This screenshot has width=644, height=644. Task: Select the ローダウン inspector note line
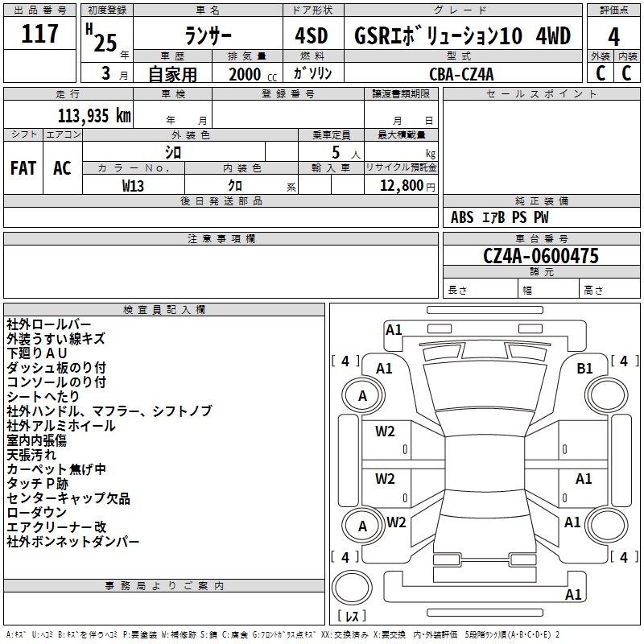point(37,512)
